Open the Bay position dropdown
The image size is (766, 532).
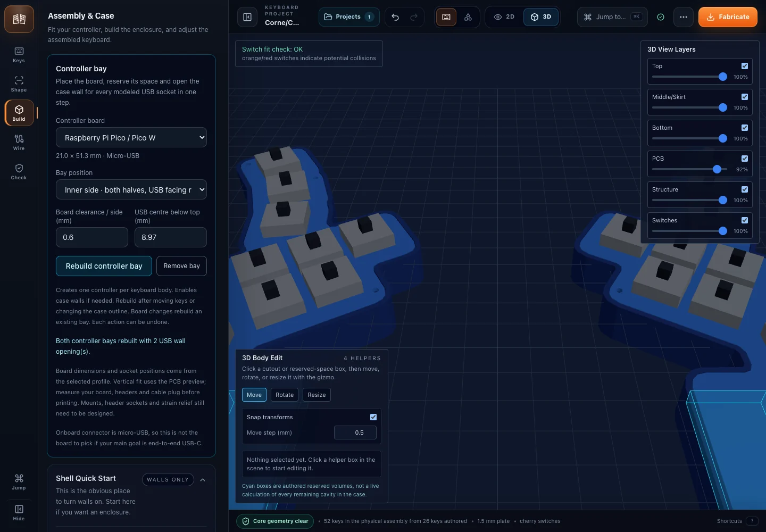tap(131, 190)
